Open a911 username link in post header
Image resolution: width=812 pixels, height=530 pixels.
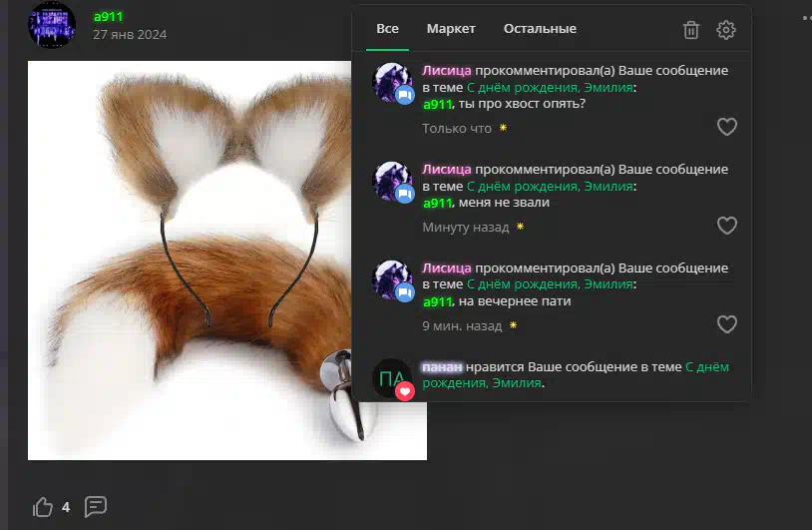coord(108,17)
